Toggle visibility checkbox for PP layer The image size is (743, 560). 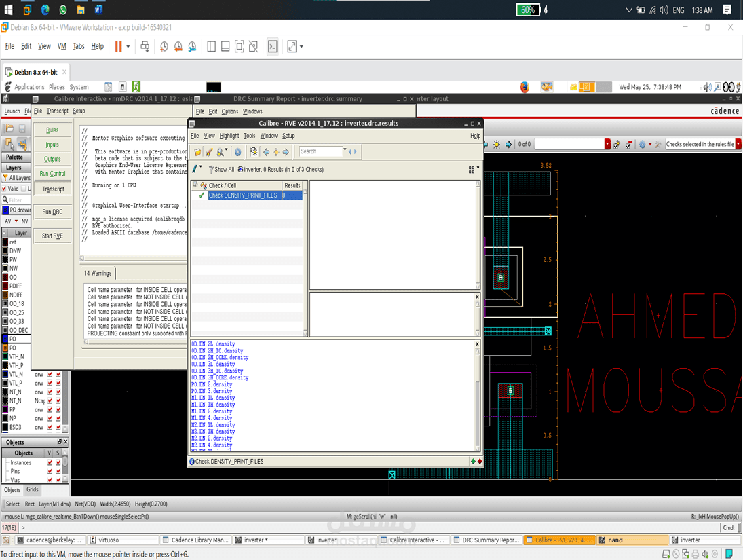tap(50, 410)
